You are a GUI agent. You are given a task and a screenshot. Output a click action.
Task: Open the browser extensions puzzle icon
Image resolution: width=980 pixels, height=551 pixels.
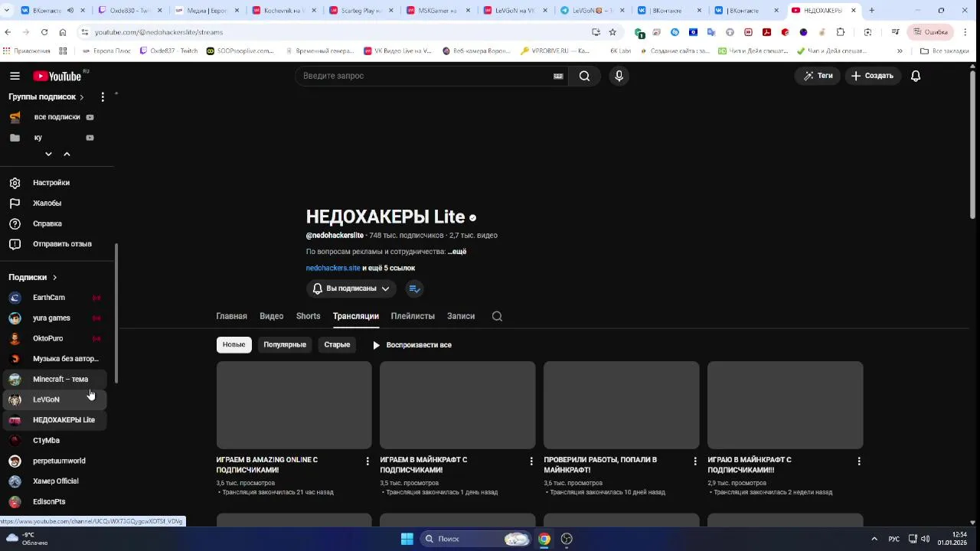click(x=841, y=32)
